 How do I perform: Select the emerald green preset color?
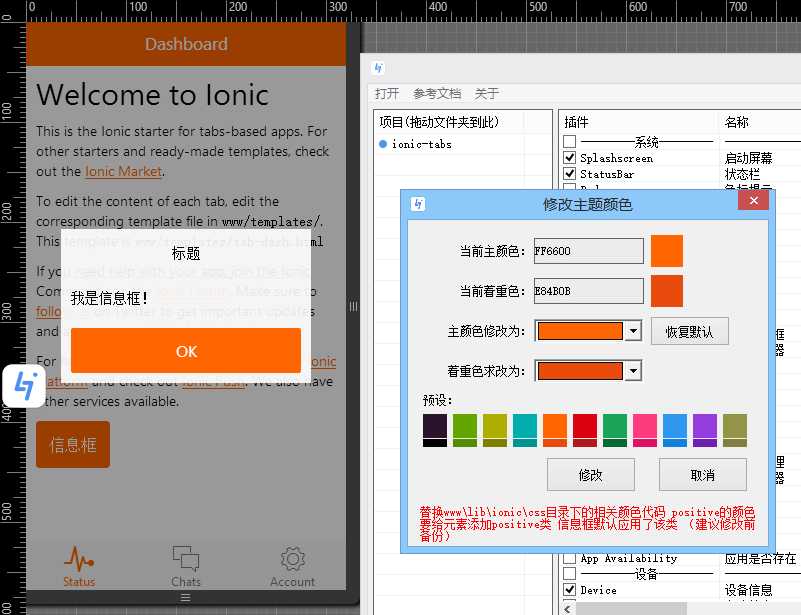(x=615, y=430)
